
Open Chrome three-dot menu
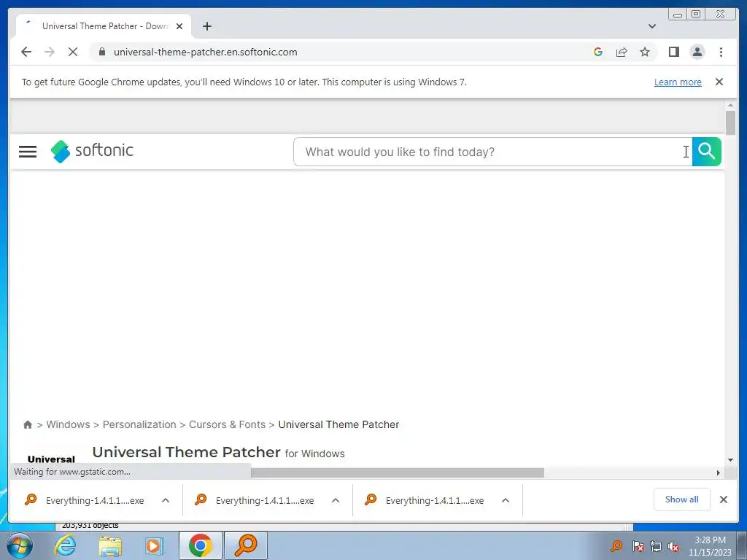721,52
